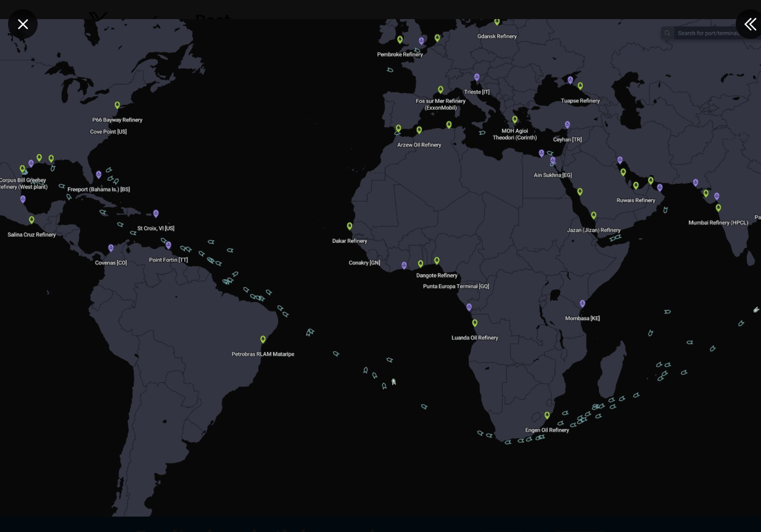Open the purple pin above Ain Sukhna [EG]
The image size is (761, 532).
553,161
